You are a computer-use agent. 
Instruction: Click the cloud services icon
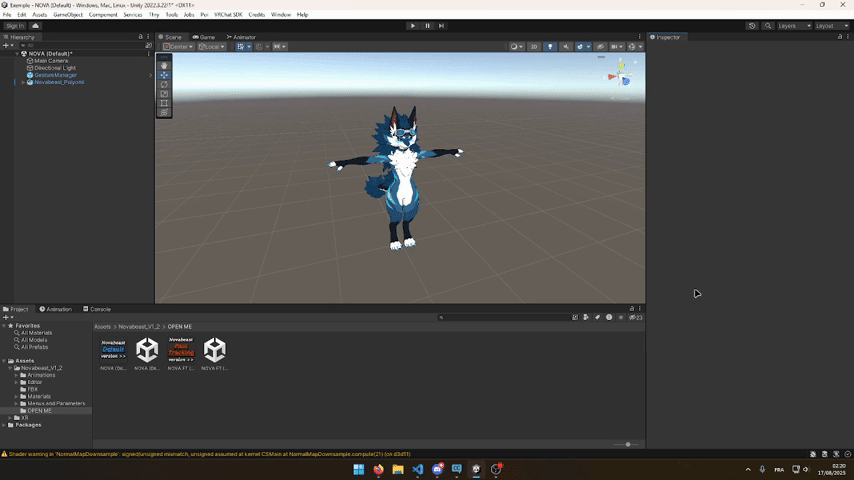click(x=36, y=25)
